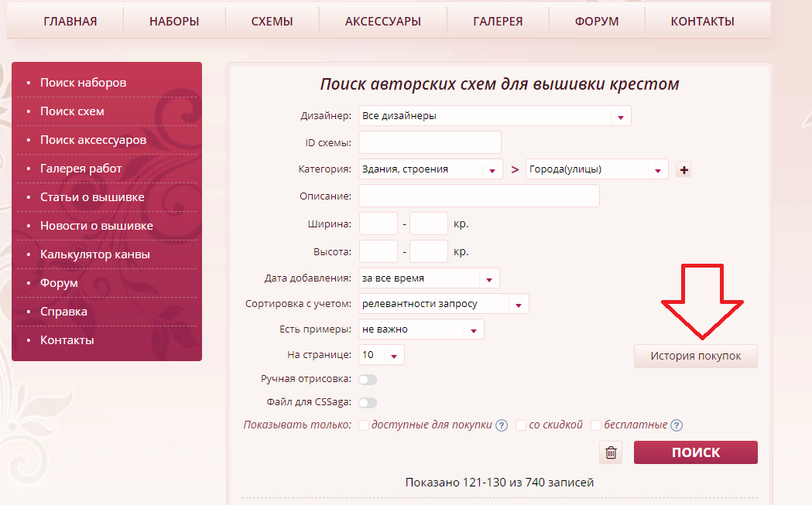Open the 'Дизайнер' dropdown list
812x505 pixels.
tap(495, 116)
